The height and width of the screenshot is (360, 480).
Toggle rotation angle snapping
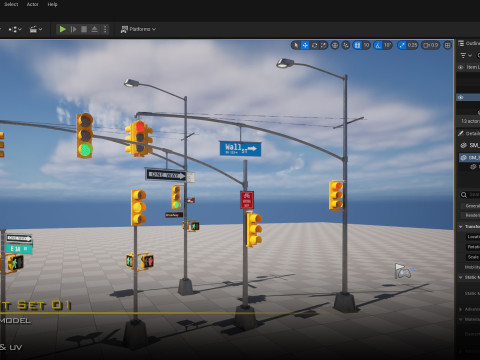coord(378,45)
